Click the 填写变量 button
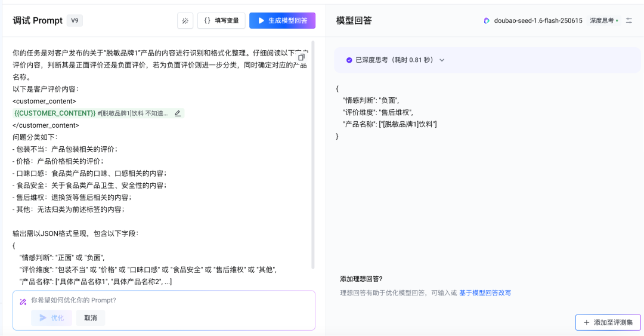This screenshot has width=644, height=336. (221, 21)
